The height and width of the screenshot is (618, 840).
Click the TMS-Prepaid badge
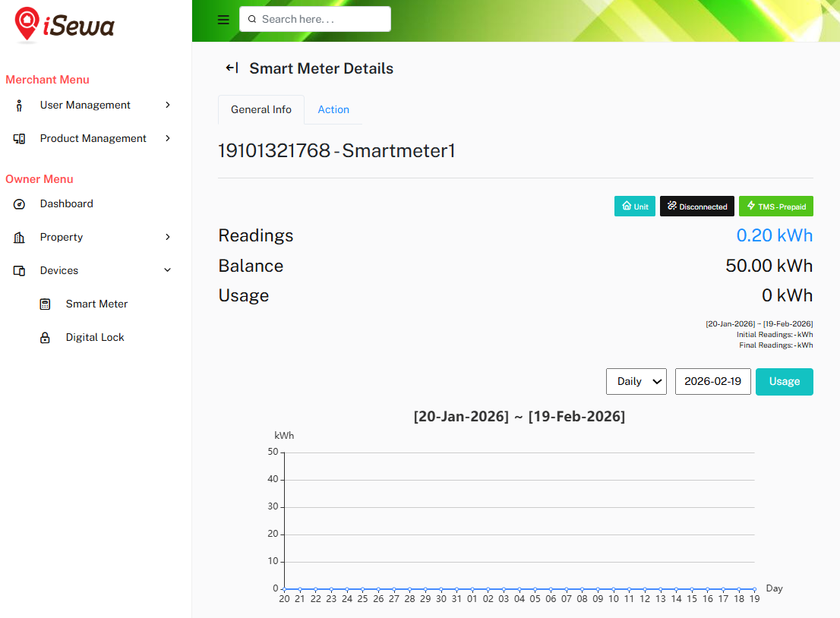tap(775, 207)
